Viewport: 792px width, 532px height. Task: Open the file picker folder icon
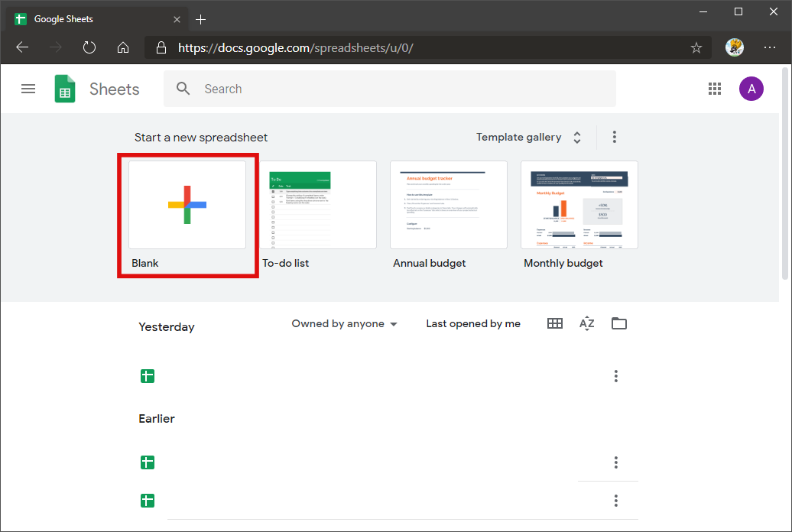[x=618, y=323]
